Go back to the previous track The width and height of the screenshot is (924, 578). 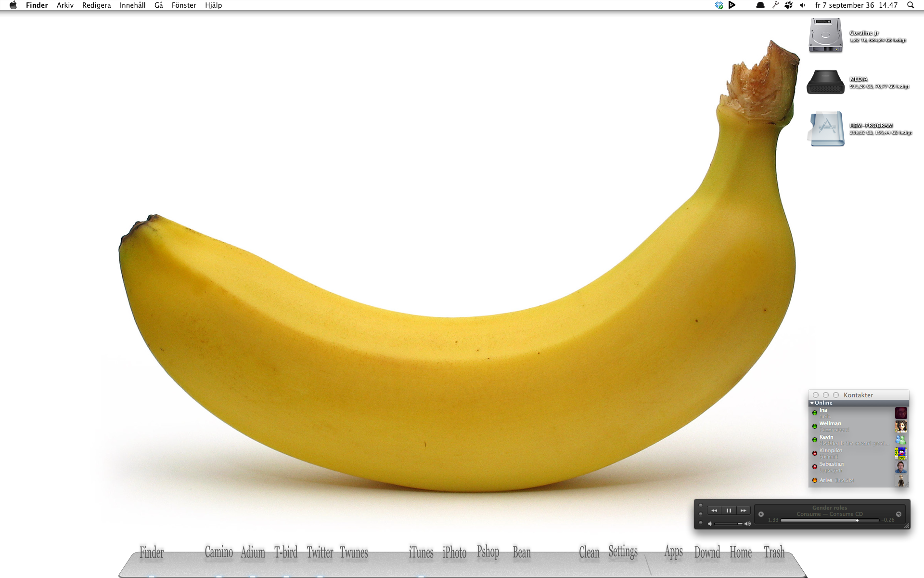coord(714,511)
